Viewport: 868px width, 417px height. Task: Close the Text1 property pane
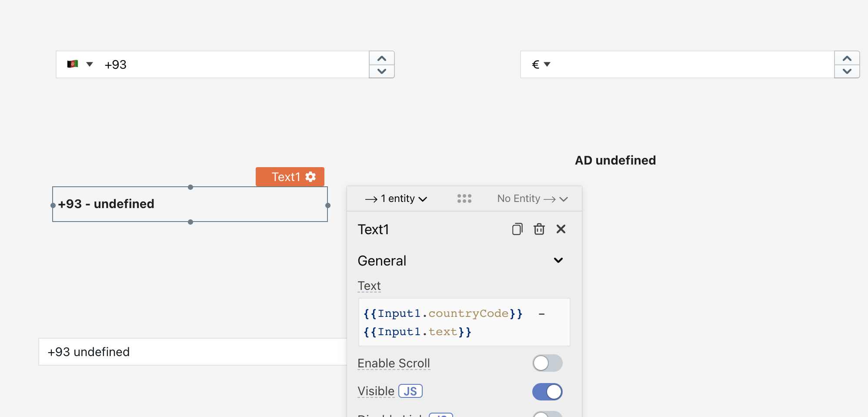tap(561, 229)
